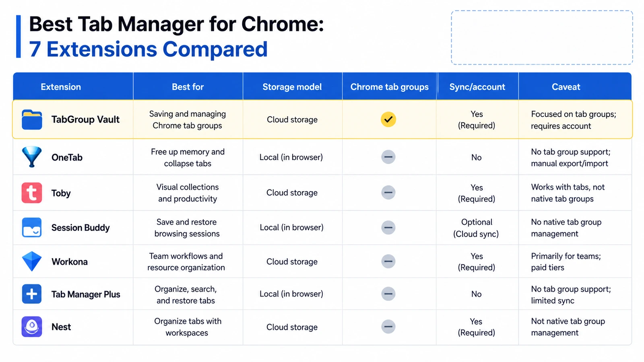Click the Nest purple icon
This screenshot has height=362, width=644.
click(x=32, y=327)
